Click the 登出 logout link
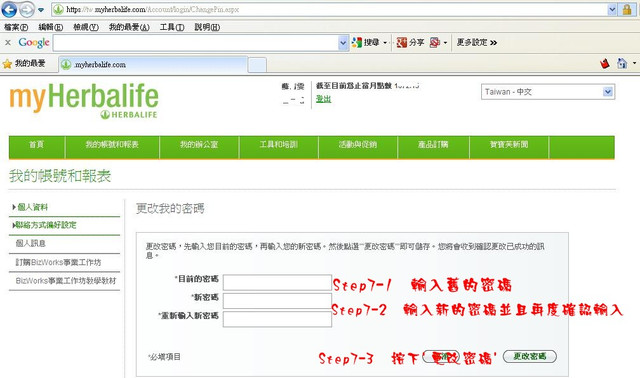The image size is (640, 378). tap(323, 99)
